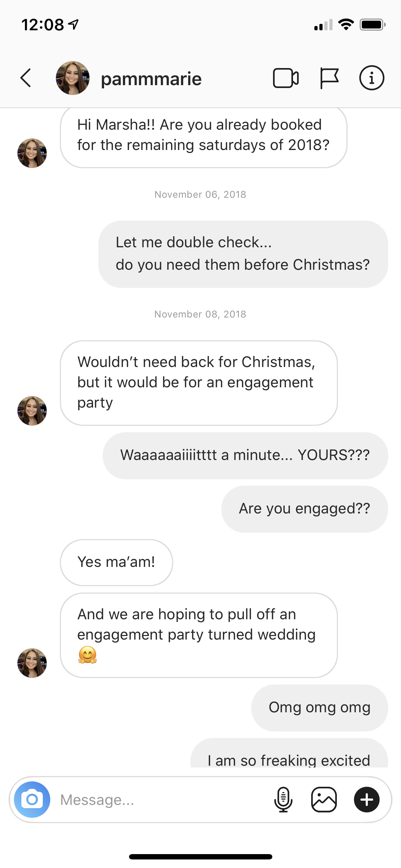Screen dimensions: 401x868
Task: Flag this conversation with the flag icon
Action: pyautogui.click(x=329, y=78)
